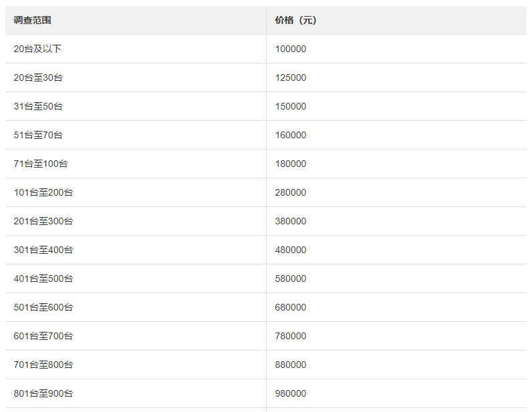This screenshot has height=412, width=532.
Task: Select the 71台至100台 range cell
Action: pos(41,164)
